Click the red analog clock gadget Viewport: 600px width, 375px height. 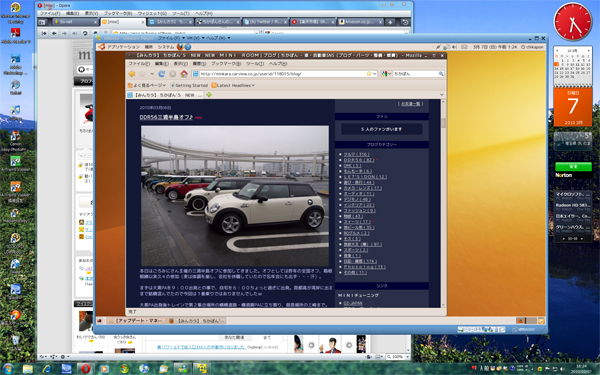573,22
